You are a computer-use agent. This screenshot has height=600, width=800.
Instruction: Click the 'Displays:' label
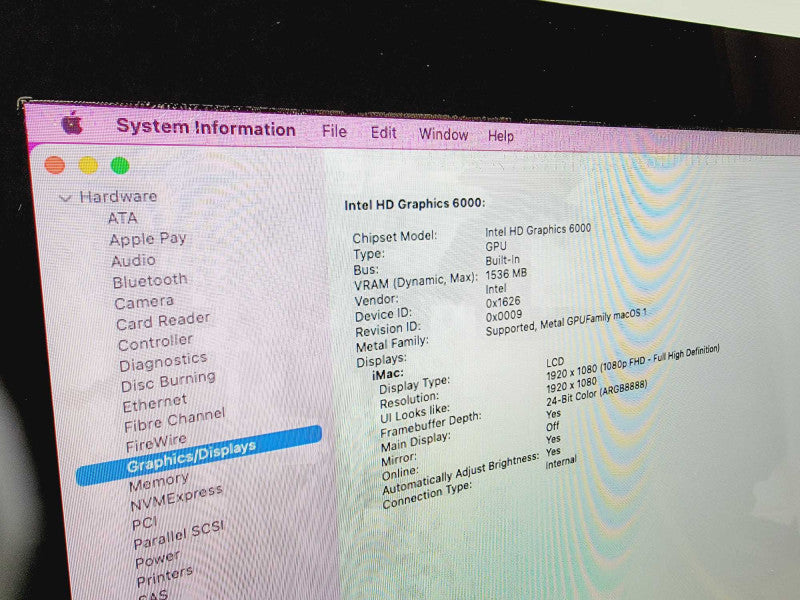pyautogui.click(x=381, y=360)
